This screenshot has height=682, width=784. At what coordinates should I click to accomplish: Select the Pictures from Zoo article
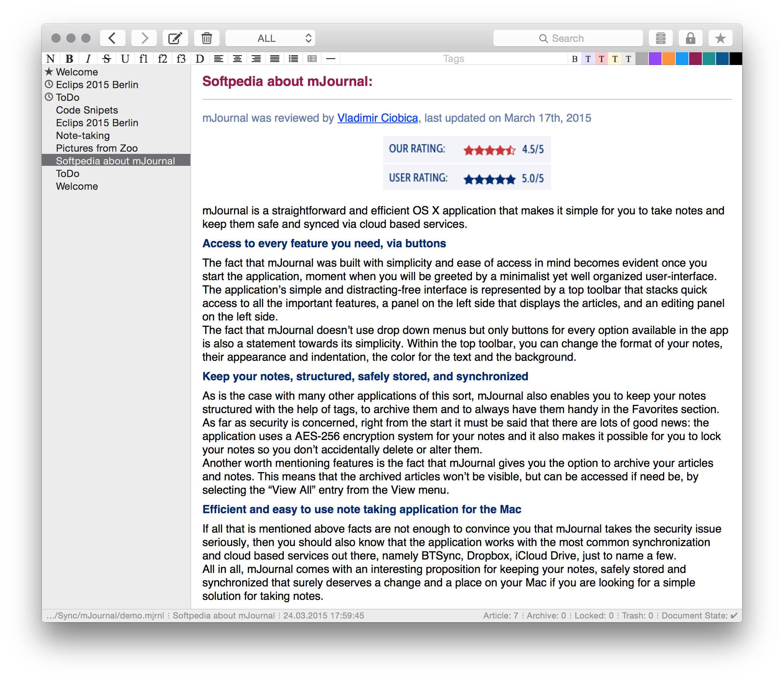[116, 148]
